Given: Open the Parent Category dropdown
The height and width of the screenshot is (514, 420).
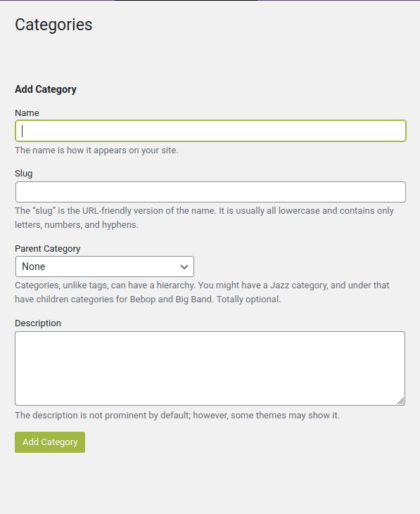Looking at the screenshot, I should pos(105,266).
